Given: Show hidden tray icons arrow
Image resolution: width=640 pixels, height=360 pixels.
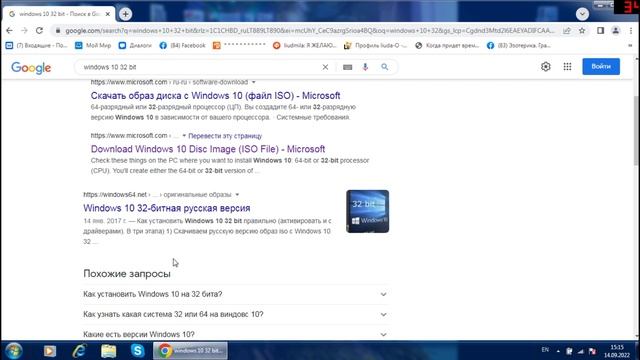Looking at the screenshot, I should coord(558,351).
